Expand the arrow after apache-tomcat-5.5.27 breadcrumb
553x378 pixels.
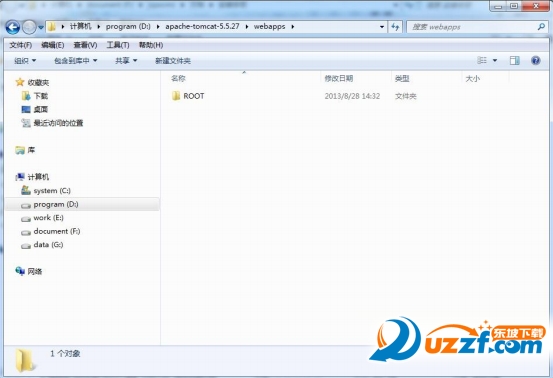247,27
